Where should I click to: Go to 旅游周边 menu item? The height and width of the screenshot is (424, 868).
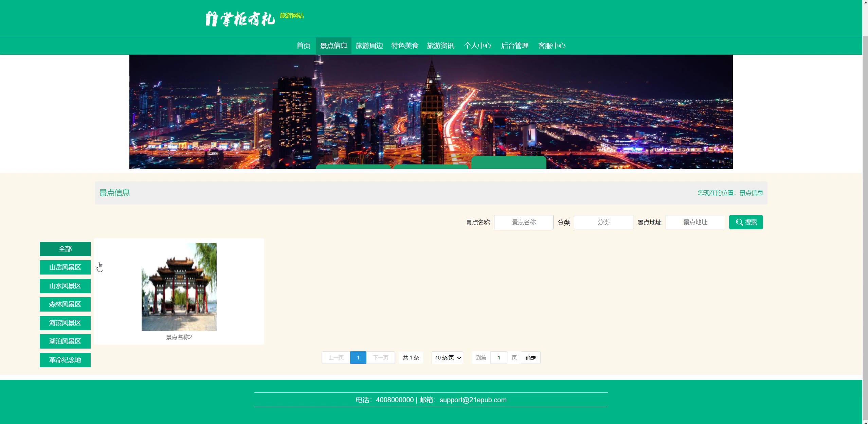click(369, 46)
